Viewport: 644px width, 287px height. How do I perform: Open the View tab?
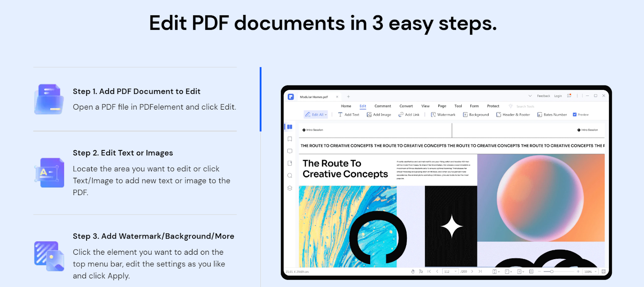click(x=425, y=106)
